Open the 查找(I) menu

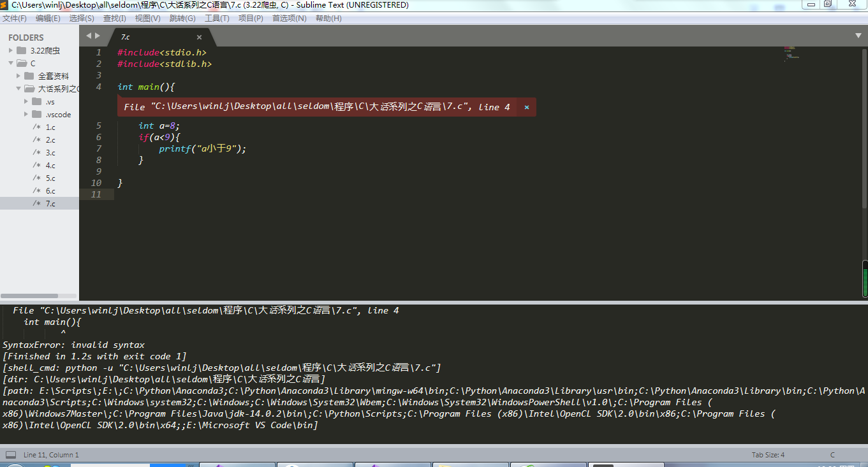coord(115,18)
